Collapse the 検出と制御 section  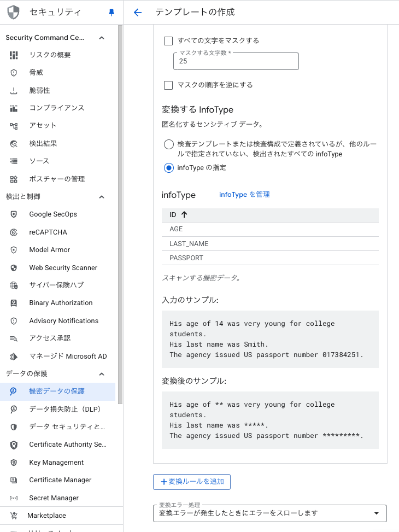click(102, 197)
